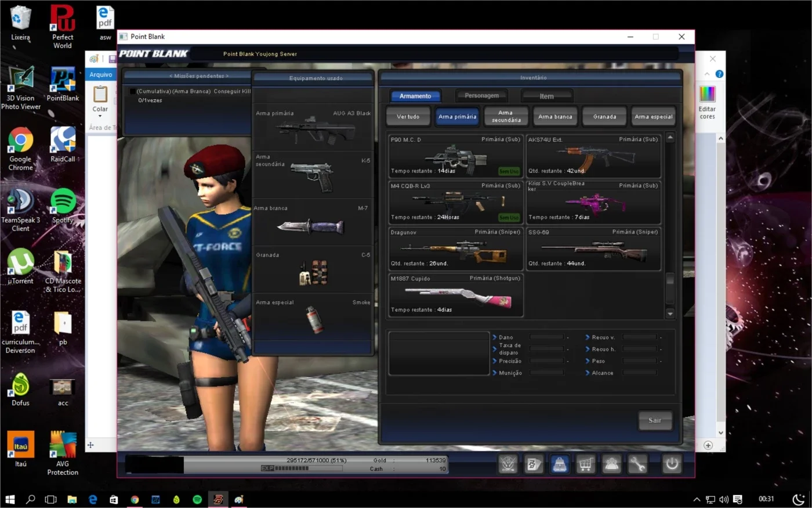Open the Dofus desktop shortcut
The height and width of the screenshot is (508, 812).
[x=20, y=389]
